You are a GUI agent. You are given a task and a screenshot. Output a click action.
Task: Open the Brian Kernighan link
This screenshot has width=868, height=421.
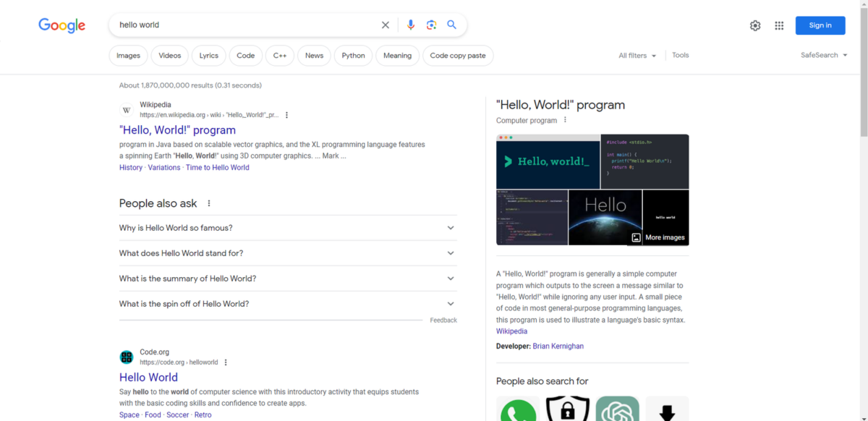(558, 346)
